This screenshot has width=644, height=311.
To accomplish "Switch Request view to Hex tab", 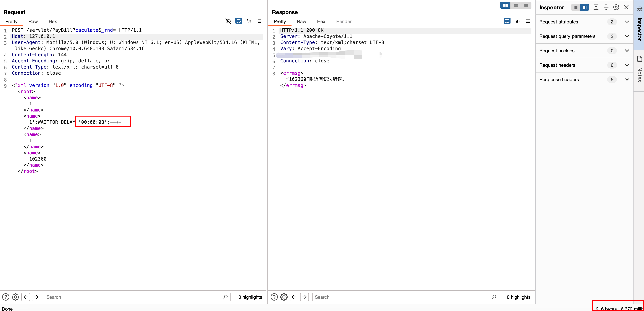I will pos(53,21).
